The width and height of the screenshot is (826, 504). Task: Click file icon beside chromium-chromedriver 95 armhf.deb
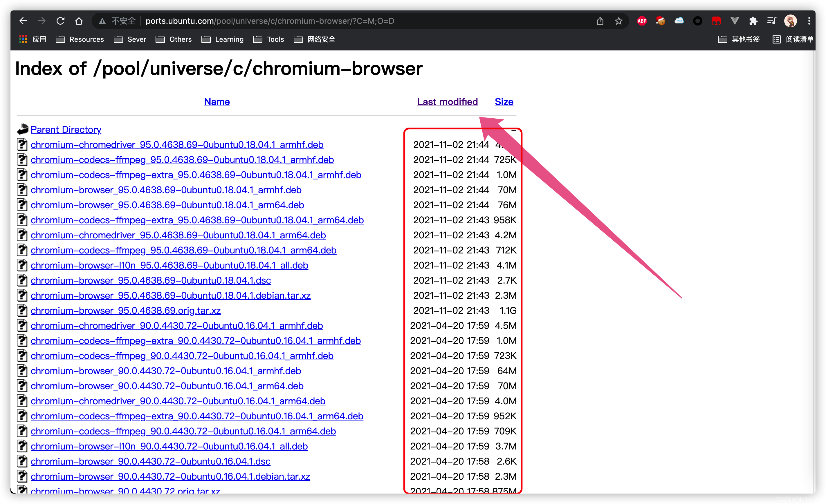click(22, 144)
